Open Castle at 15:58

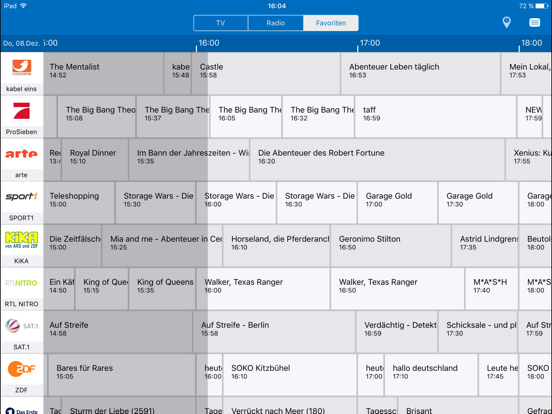[x=266, y=73]
